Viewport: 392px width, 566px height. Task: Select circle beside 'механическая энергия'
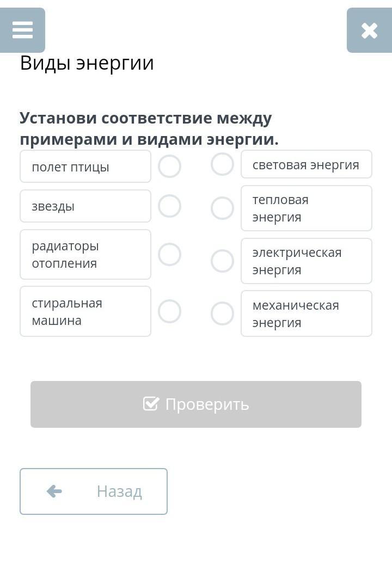tap(222, 313)
